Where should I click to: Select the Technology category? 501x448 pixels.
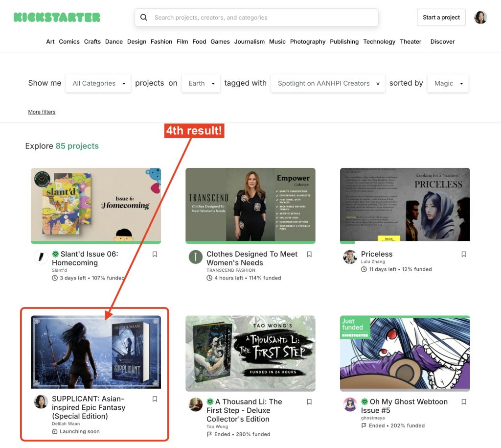379,42
